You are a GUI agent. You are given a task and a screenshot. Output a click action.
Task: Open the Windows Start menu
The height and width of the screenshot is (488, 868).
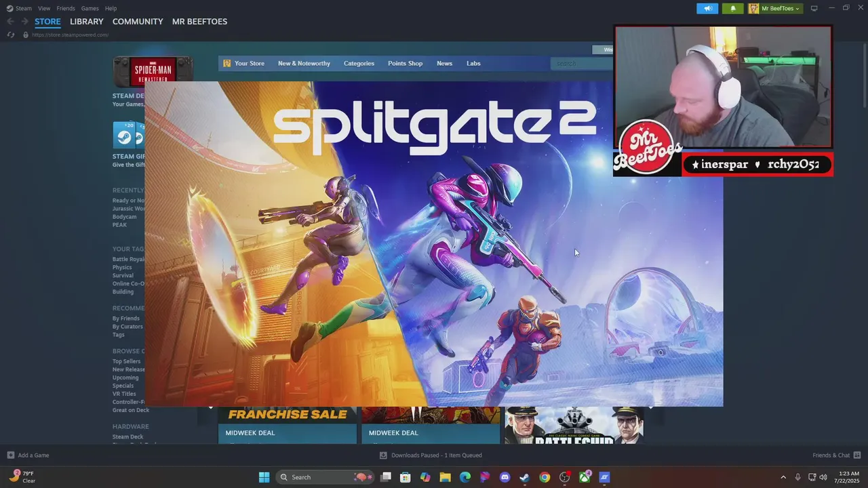(x=264, y=477)
